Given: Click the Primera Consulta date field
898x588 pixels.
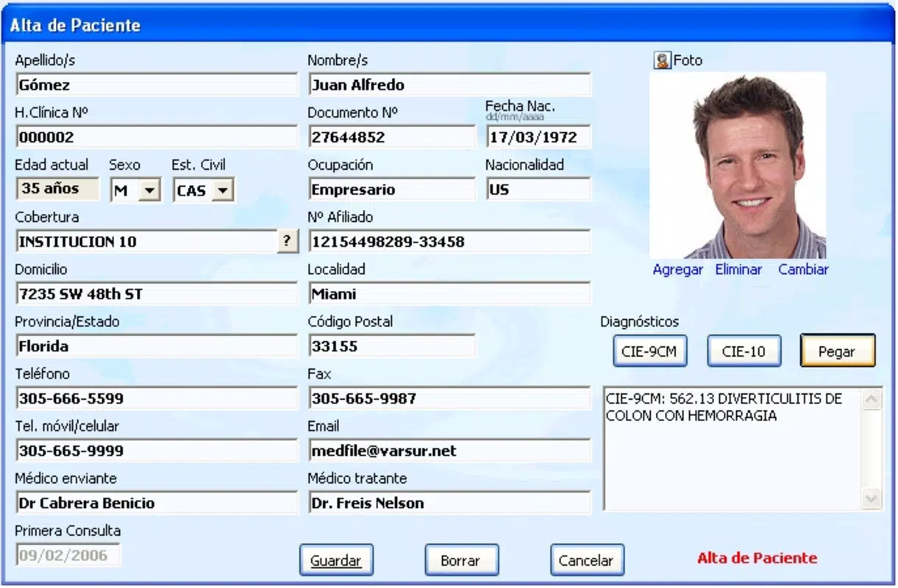Looking at the screenshot, I should 68,555.
